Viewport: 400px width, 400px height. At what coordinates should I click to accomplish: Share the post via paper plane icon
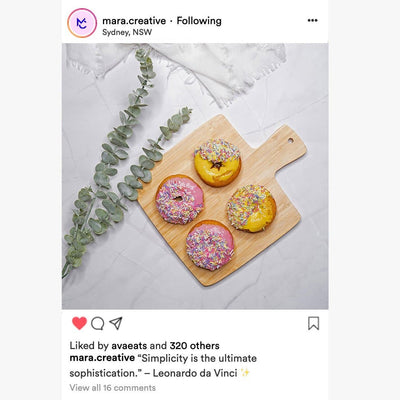(116, 323)
